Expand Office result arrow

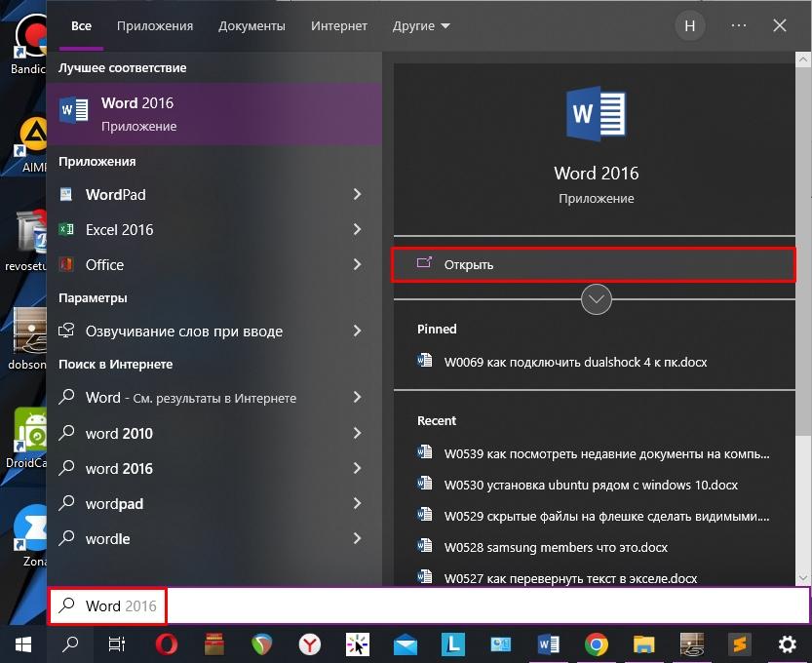358,264
